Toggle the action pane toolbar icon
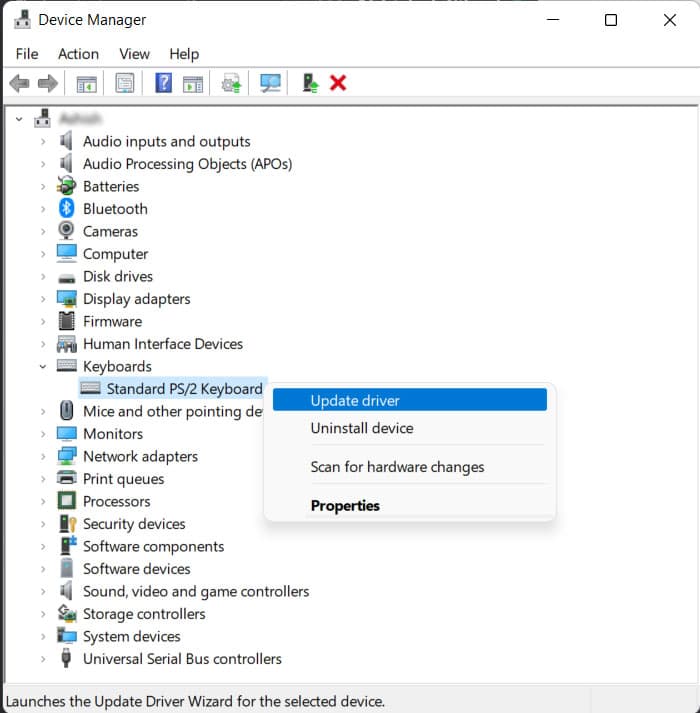700x713 pixels. point(193,84)
